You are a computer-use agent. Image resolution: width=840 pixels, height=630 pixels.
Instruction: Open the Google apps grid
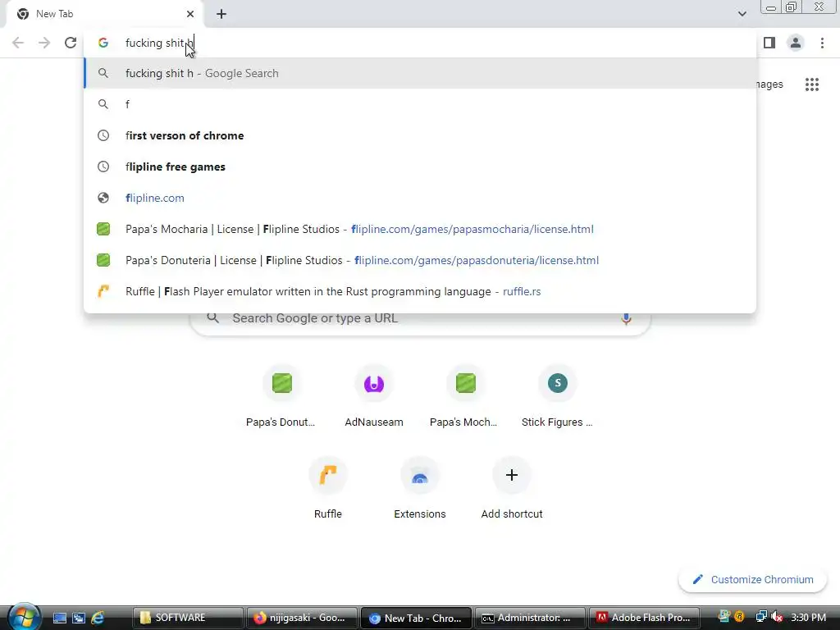tap(812, 84)
